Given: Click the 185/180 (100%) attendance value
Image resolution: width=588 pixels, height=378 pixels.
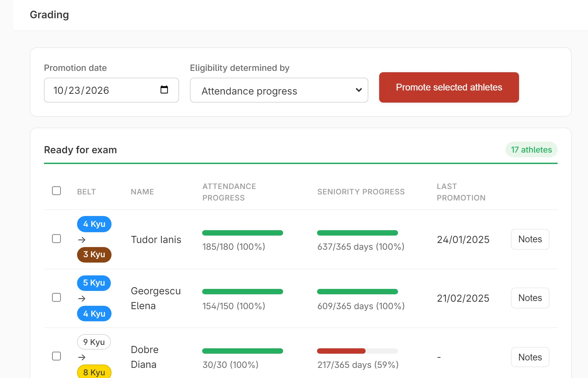Looking at the screenshot, I should [x=234, y=247].
